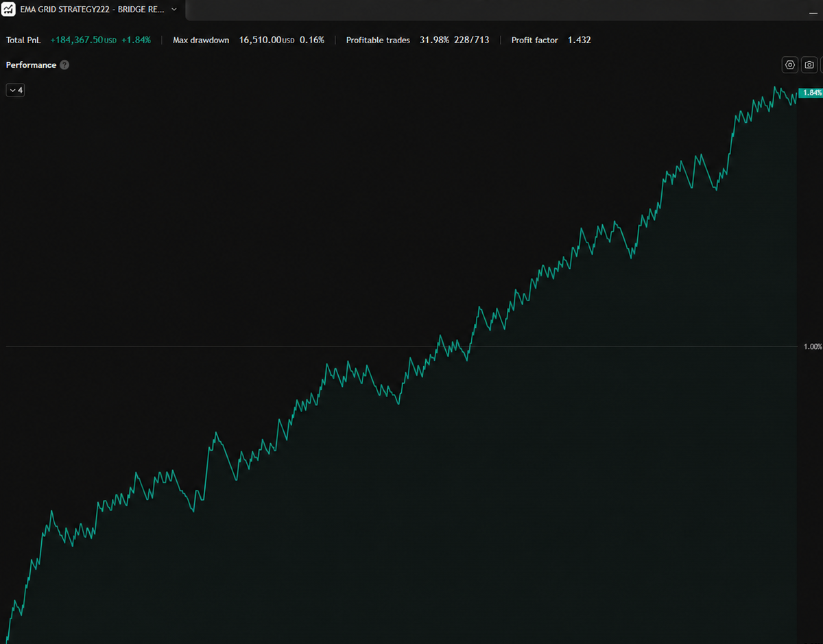Screen dimensions: 823x644
Task: Click the Max drawdown label
Action: (201, 40)
